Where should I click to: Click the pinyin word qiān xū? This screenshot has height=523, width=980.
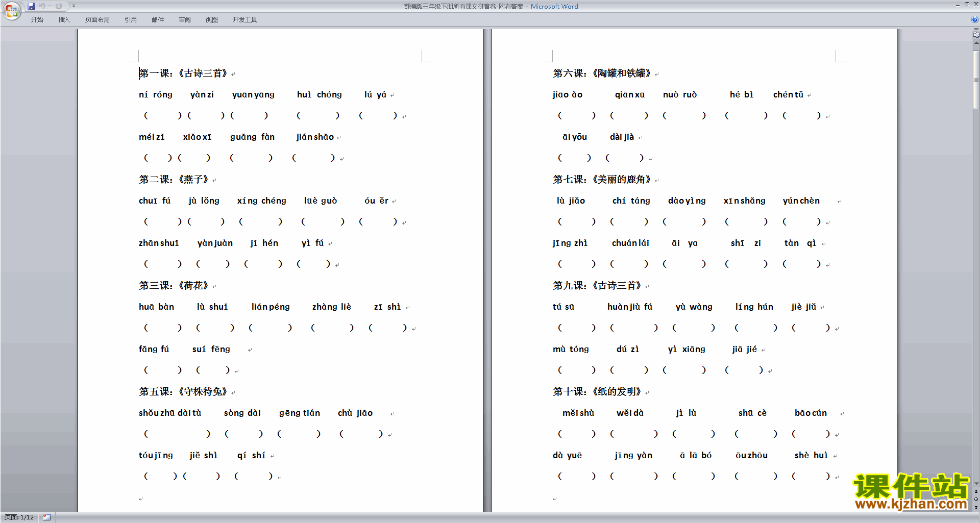coord(630,95)
